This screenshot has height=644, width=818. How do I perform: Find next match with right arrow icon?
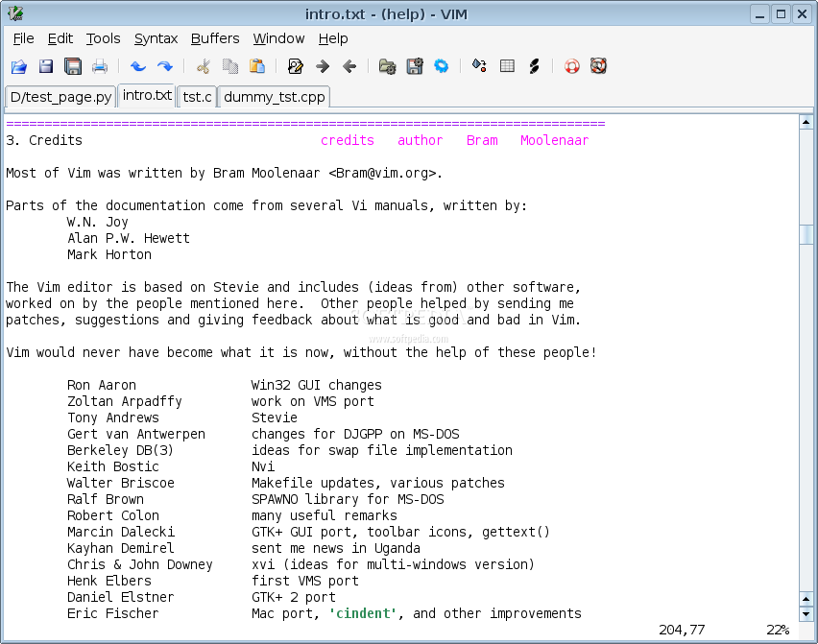323,66
